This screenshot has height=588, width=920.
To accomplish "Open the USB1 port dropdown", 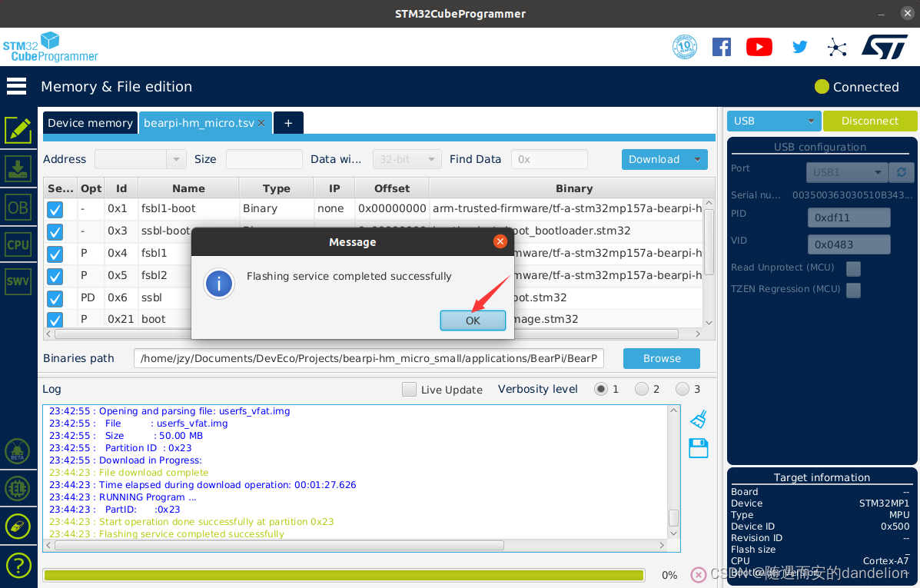I will 847,172.
